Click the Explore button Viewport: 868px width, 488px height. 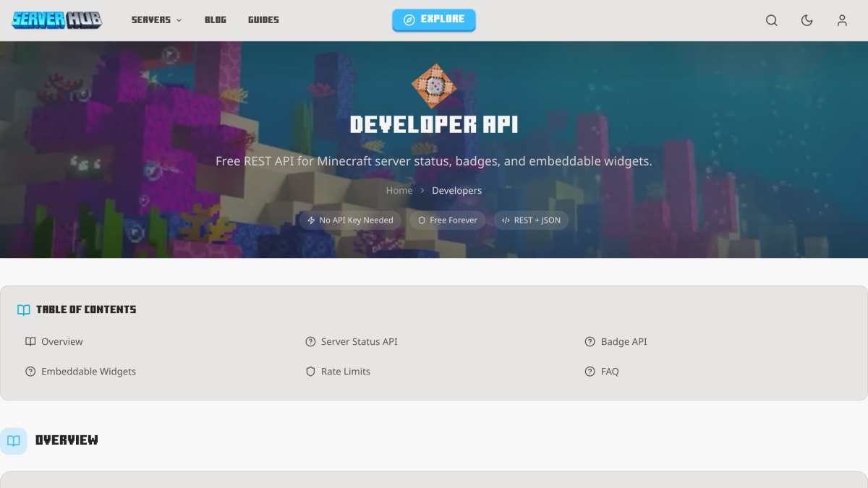click(x=434, y=20)
